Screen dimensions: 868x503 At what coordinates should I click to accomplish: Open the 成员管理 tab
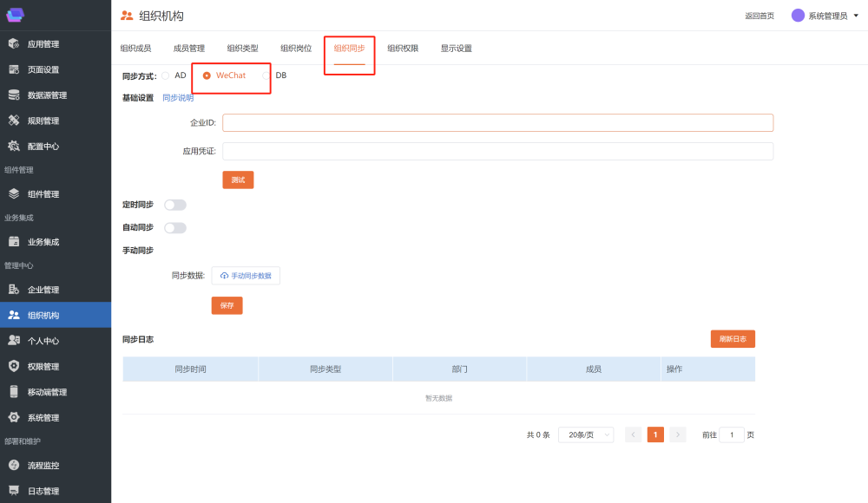(189, 49)
